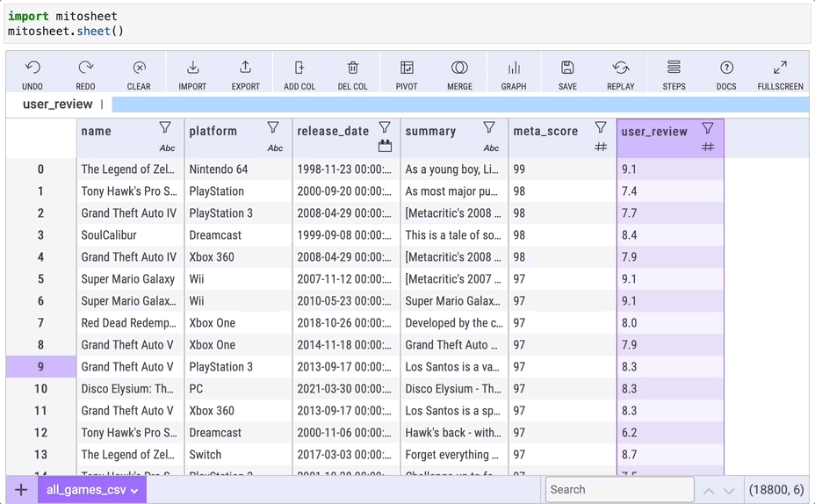Screen dimensions: 815x504
Task: Click the Search input field
Action: tap(619, 490)
